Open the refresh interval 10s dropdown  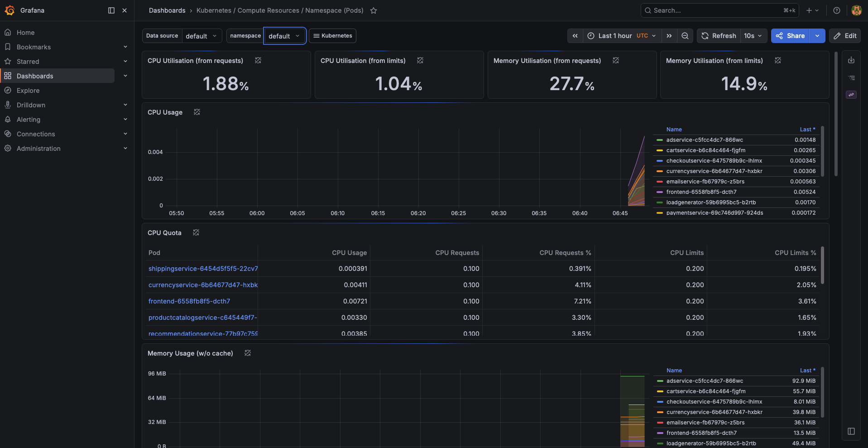[x=753, y=36]
